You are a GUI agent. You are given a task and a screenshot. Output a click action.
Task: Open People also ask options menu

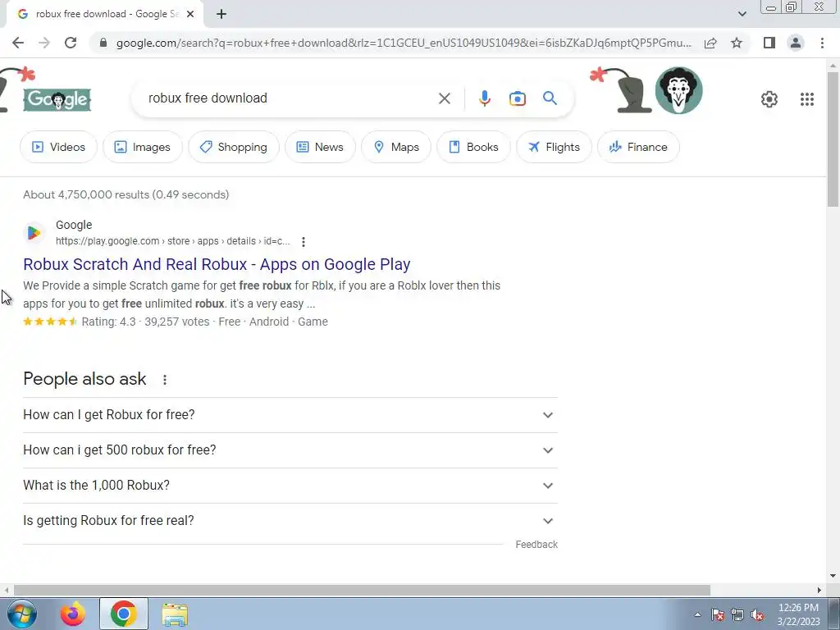[x=164, y=379]
